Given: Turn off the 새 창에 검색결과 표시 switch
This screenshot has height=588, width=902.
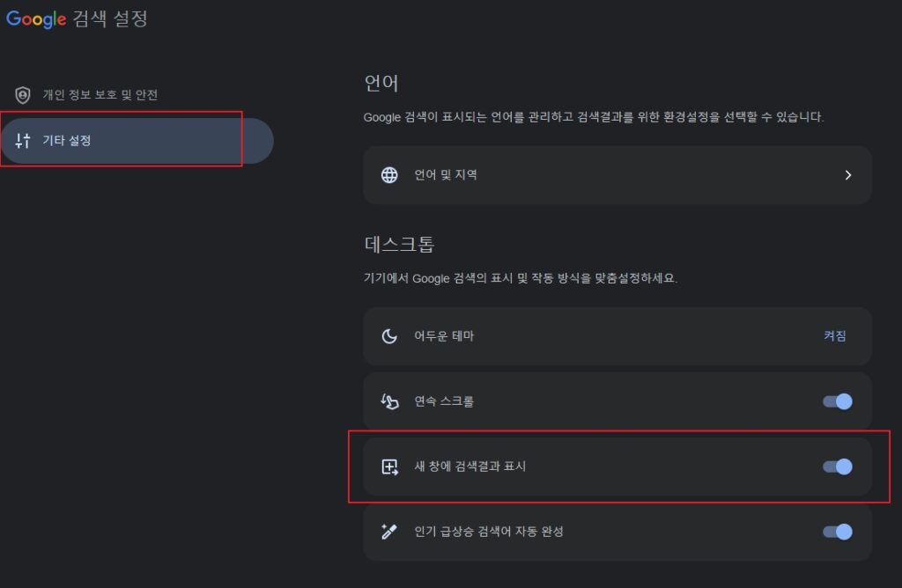Looking at the screenshot, I should 837,467.
